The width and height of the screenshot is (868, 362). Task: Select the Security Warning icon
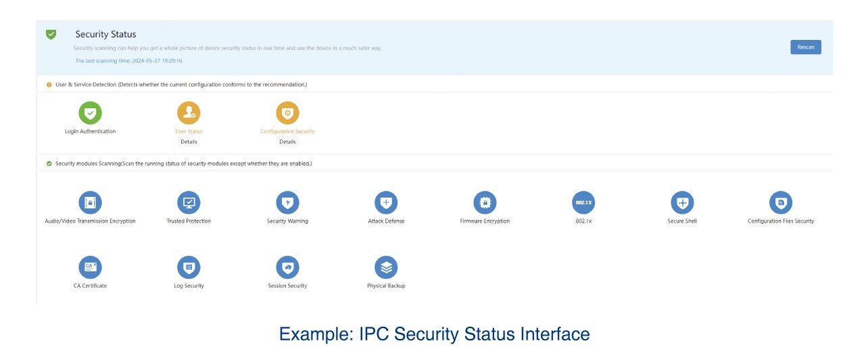coord(287,202)
